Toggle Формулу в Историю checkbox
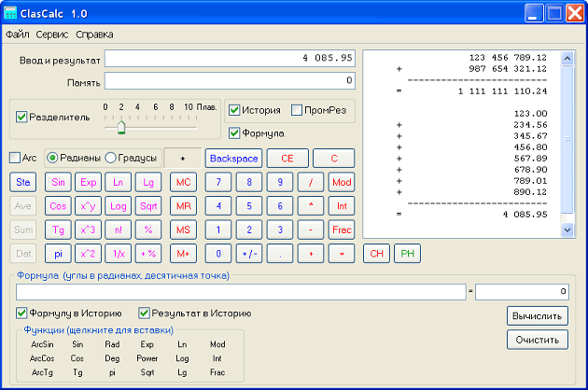 [x=21, y=313]
